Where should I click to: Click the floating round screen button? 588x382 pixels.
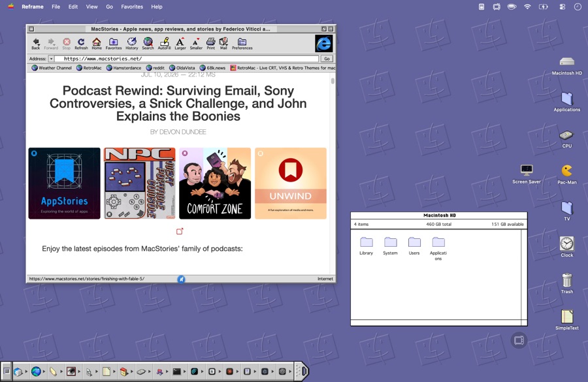519,340
